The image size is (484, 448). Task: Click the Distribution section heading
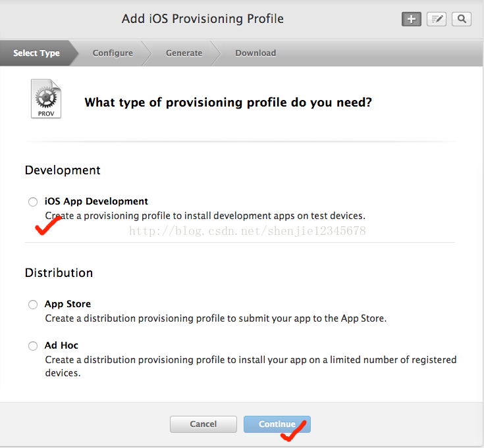click(x=59, y=272)
